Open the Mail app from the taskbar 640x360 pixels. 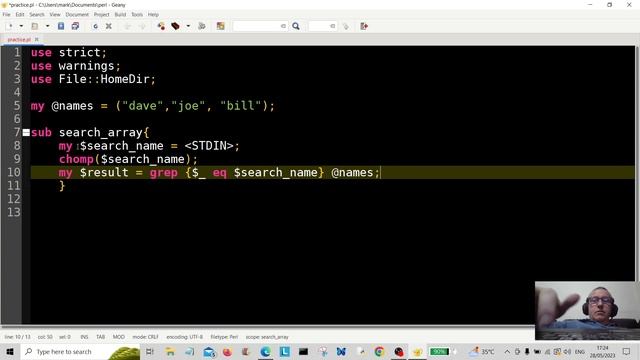(x=209, y=351)
